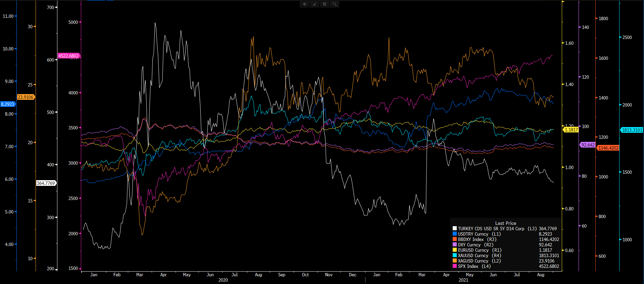The width and height of the screenshot is (644, 284).
Task: Select the pencil annotation tool
Action: [x=314, y=4]
